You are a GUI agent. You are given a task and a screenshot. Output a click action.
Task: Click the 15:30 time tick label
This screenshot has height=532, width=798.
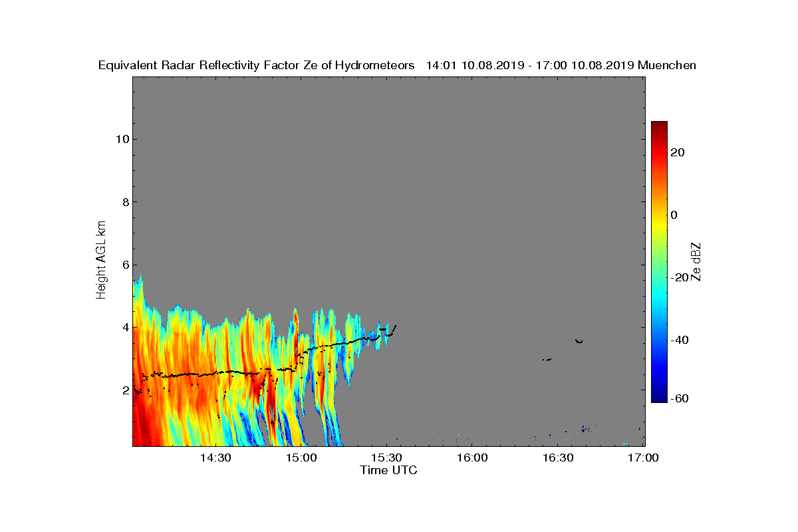387,458
